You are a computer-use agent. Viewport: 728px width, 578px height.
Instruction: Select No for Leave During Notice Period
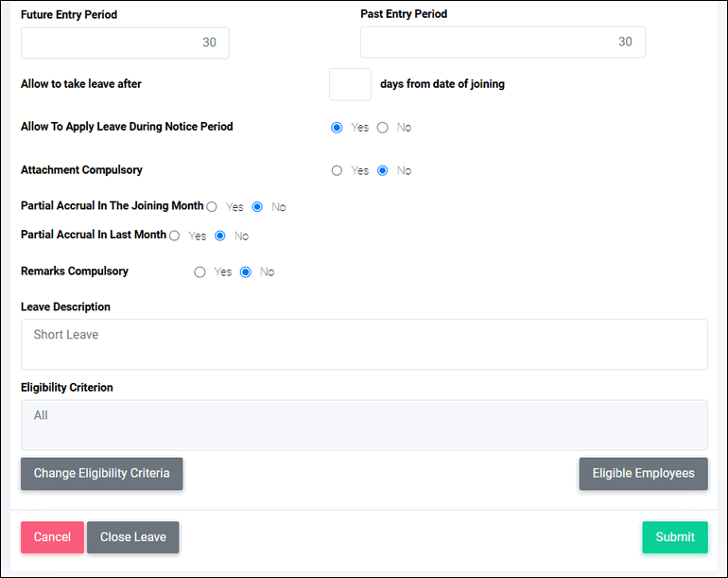pos(382,128)
